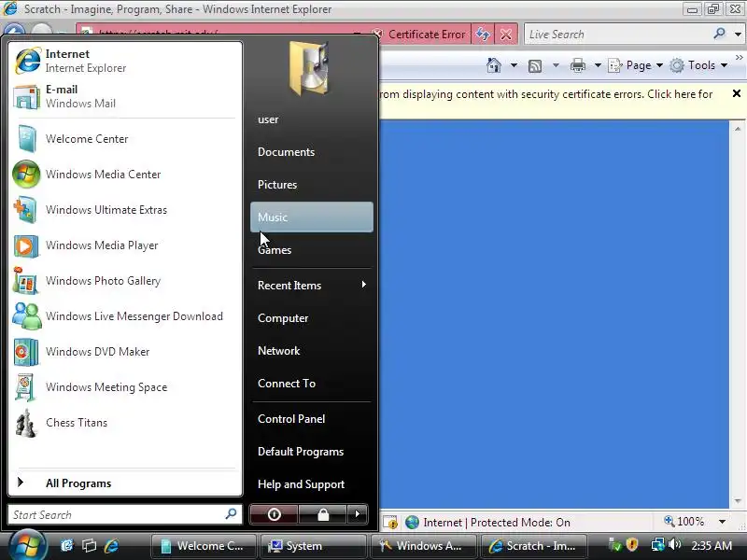This screenshot has width=747, height=560.
Task: Click the Windows Start orb
Action: pyautogui.click(x=27, y=546)
